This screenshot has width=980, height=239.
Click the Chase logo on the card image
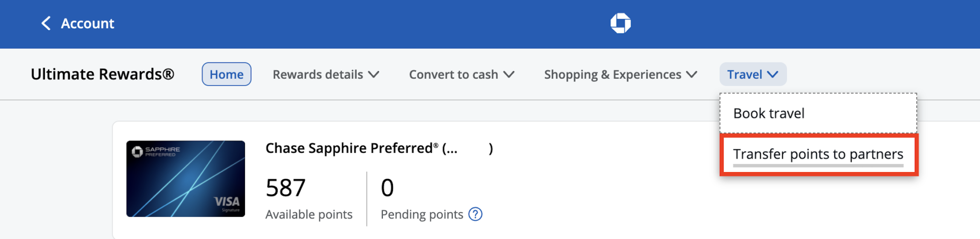pos(137,152)
